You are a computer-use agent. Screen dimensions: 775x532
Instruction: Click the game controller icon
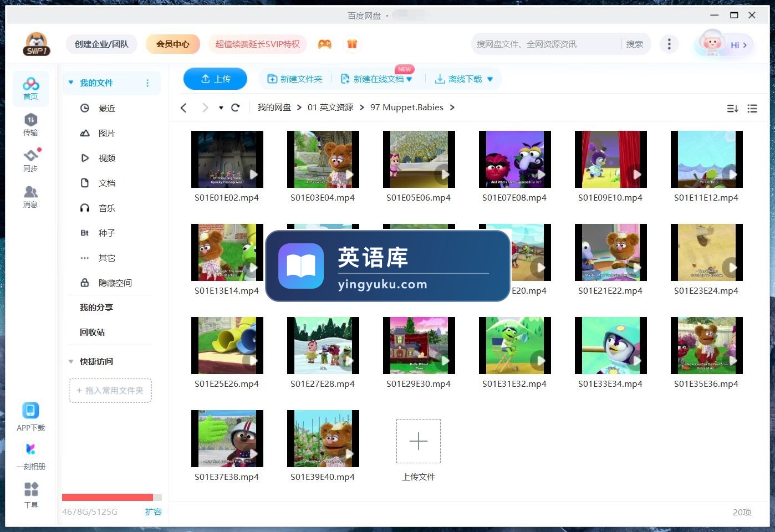[x=325, y=44]
